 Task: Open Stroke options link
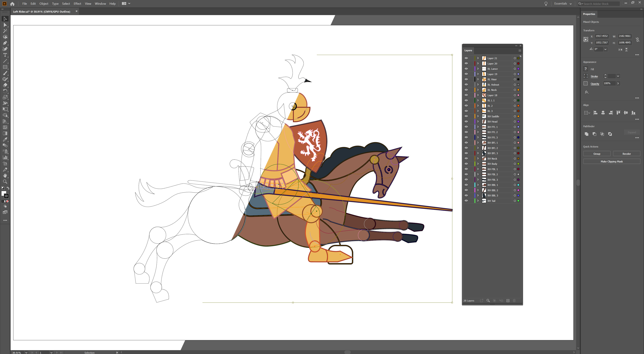[x=594, y=76]
